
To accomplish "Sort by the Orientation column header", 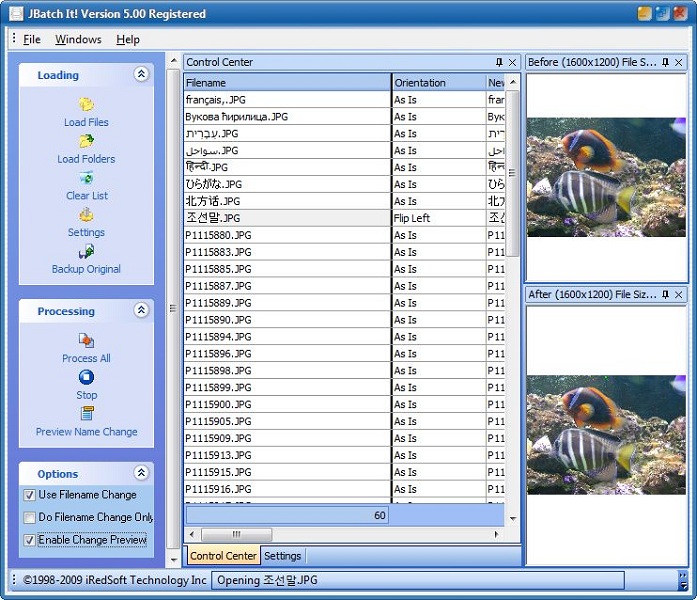I will pyautogui.click(x=439, y=83).
